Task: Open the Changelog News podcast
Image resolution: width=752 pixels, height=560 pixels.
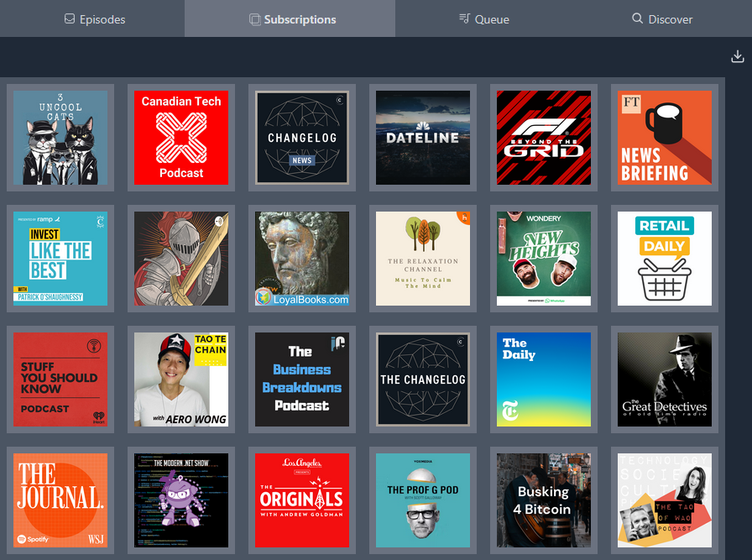Action: coord(302,138)
